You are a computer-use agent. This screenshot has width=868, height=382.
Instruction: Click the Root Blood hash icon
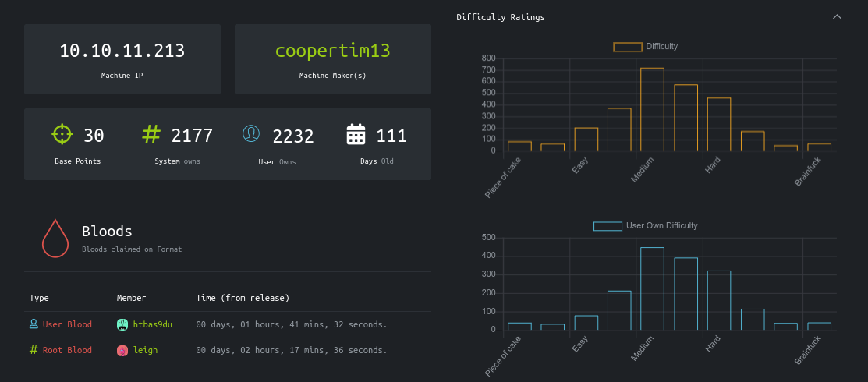(34, 351)
